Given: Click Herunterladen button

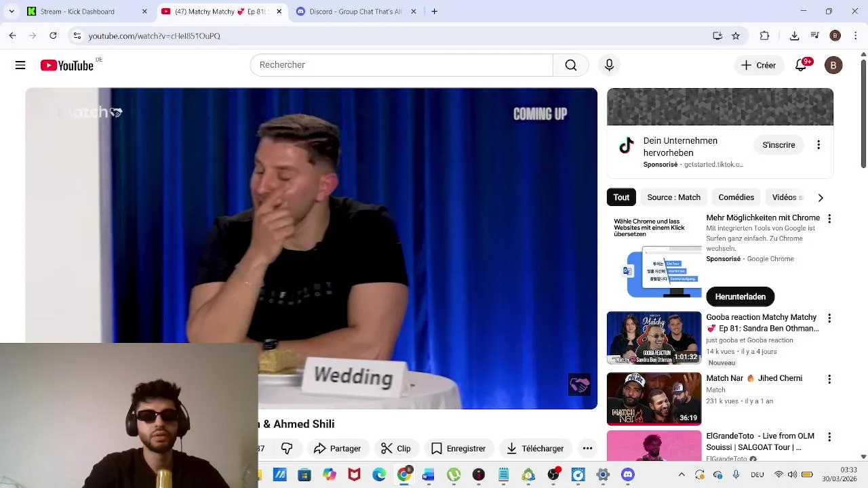Looking at the screenshot, I should click(x=740, y=297).
